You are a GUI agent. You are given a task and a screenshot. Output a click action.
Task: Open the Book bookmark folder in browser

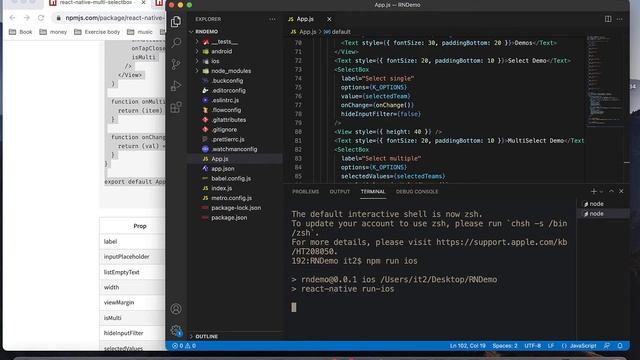(21, 32)
